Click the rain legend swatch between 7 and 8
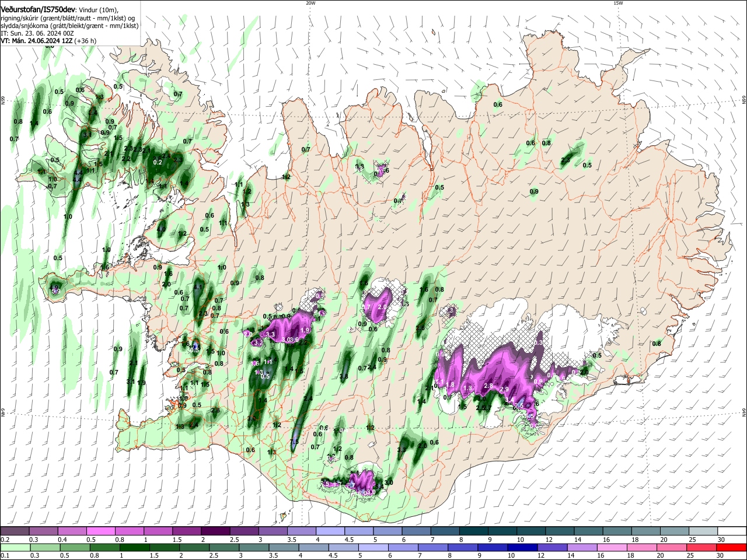 [432, 548]
